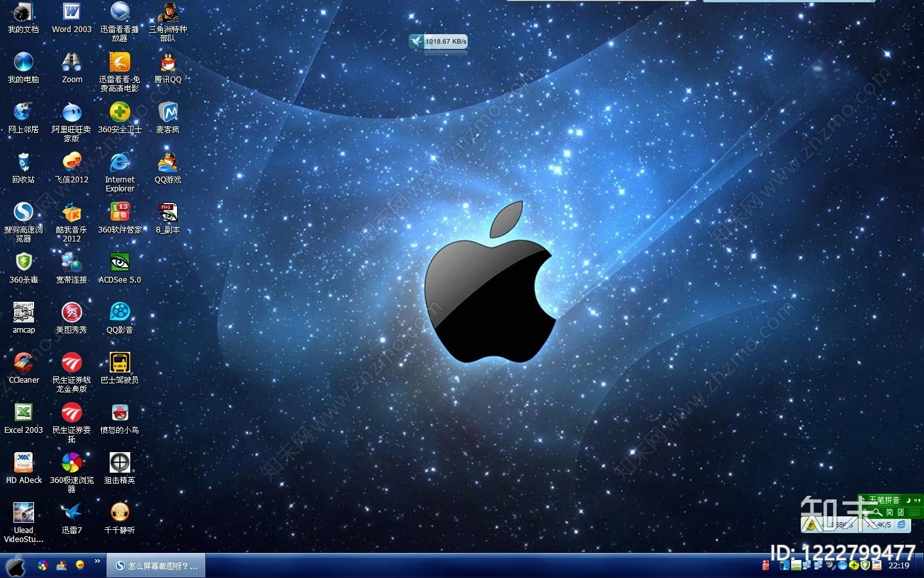Image resolution: width=924 pixels, height=578 pixels.
Task: Click the Apple logo Start button
Action: (x=15, y=565)
